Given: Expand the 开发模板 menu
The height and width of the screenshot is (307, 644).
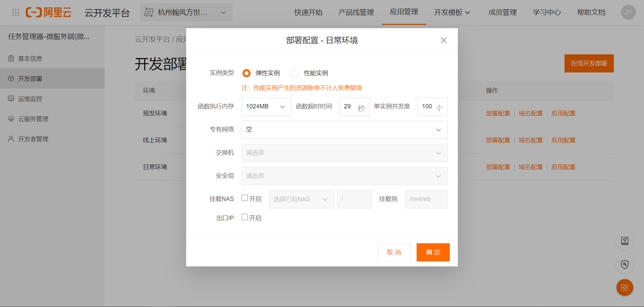Looking at the screenshot, I should pyautogui.click(x=452, y=12).
